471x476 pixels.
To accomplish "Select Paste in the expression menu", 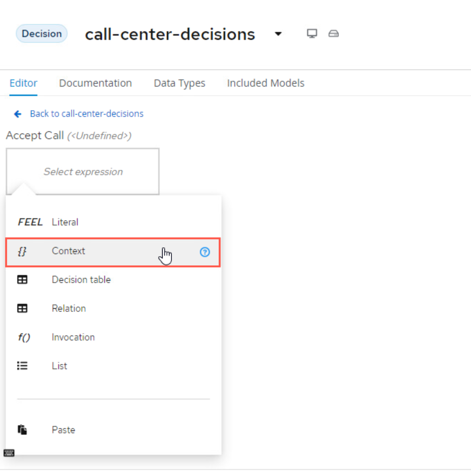I will tap(113, 430).
